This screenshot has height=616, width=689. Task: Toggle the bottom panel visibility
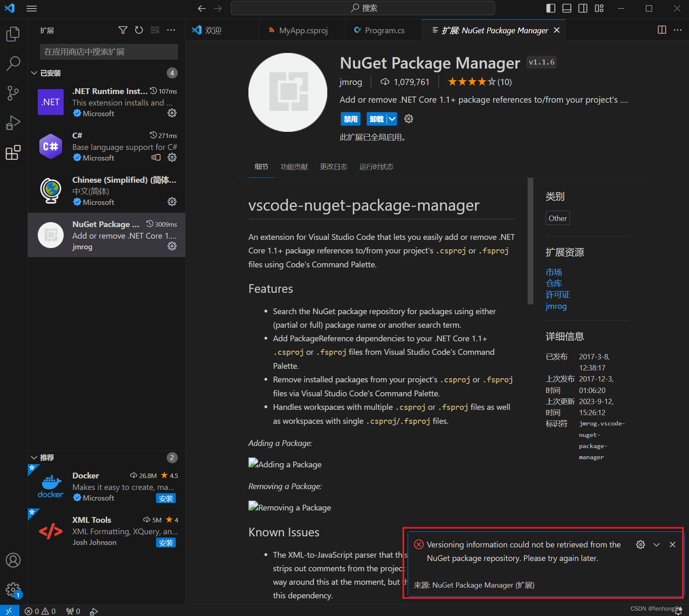(566, 8)
